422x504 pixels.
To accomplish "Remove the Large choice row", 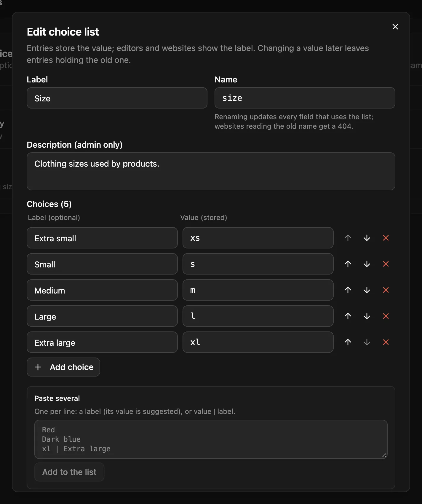I will 386,316.
